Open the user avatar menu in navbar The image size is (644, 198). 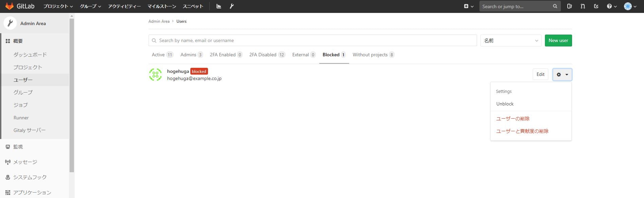click(630, 6)
